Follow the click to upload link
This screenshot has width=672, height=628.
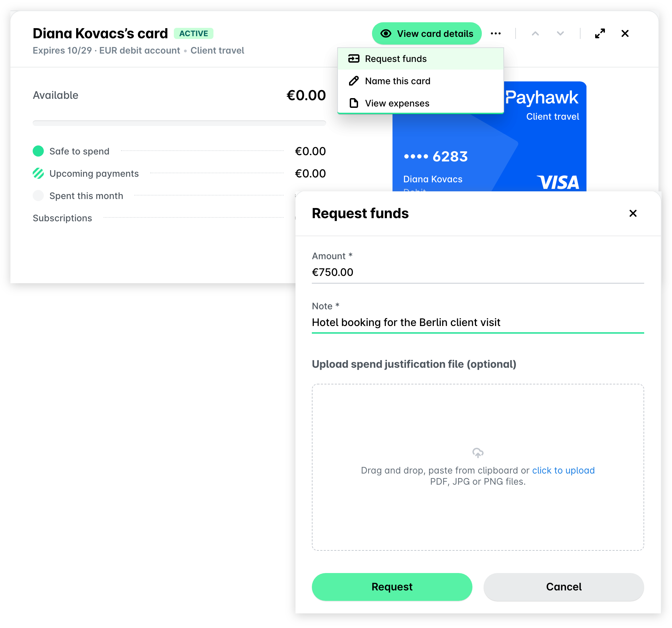click(x=563, y=470)
